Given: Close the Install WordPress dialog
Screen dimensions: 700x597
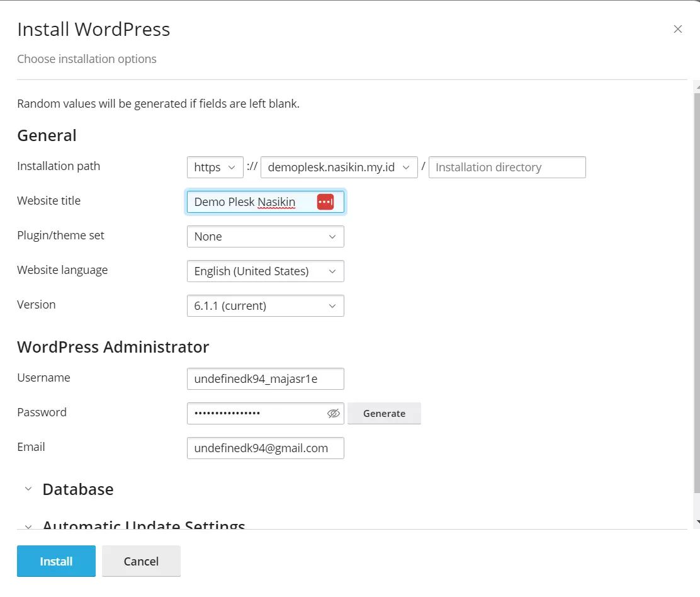Looking at the screenshot, I should (x=677, y=29).
